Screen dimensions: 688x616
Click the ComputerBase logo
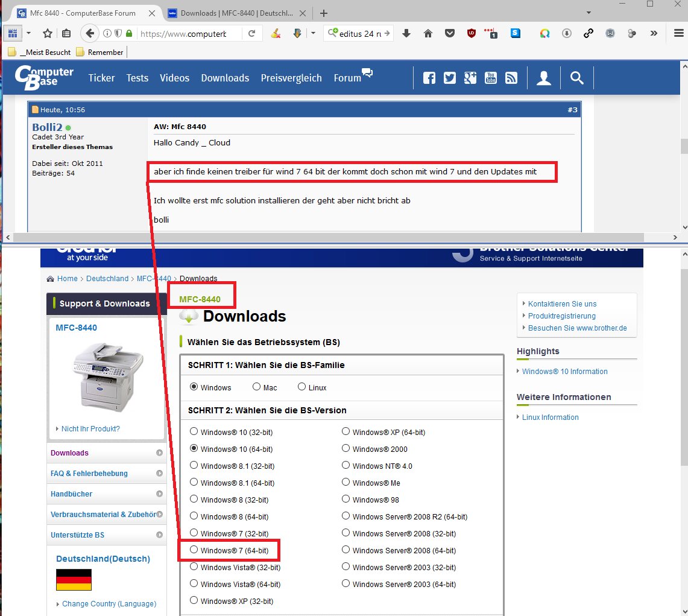44,78
